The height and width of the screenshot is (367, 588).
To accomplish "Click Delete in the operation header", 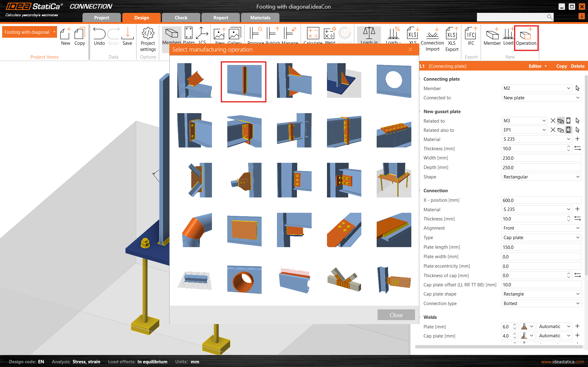I will tap(578, 66).
